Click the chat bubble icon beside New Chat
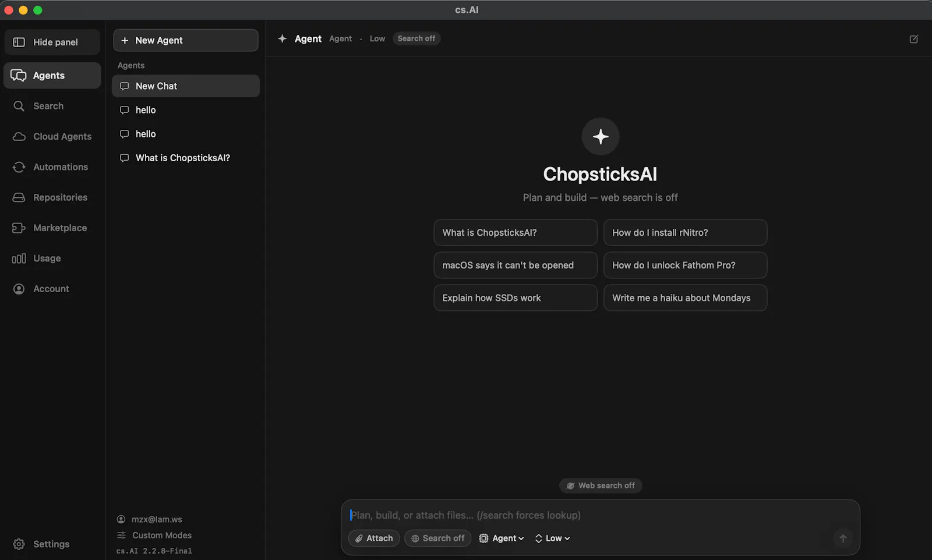 124,86
